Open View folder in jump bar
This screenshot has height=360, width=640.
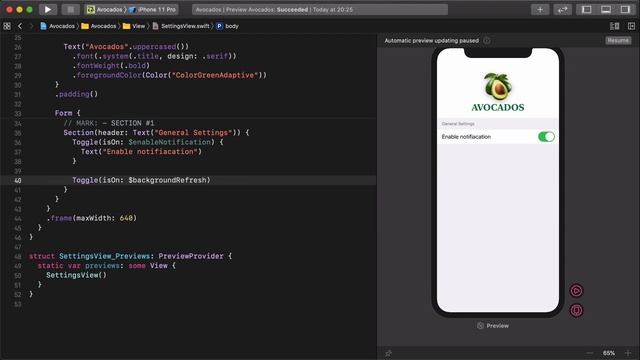point(134,26)
